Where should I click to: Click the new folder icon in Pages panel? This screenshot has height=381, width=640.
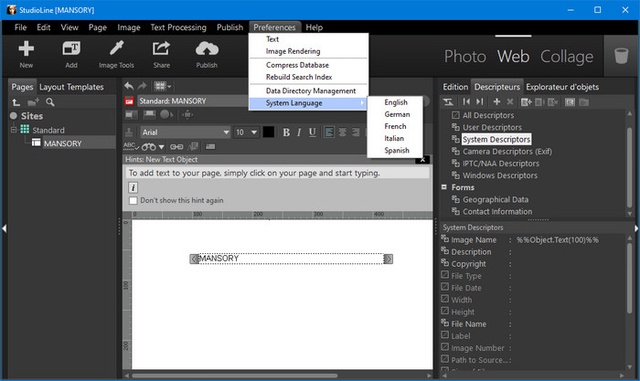tap(33, 102)
